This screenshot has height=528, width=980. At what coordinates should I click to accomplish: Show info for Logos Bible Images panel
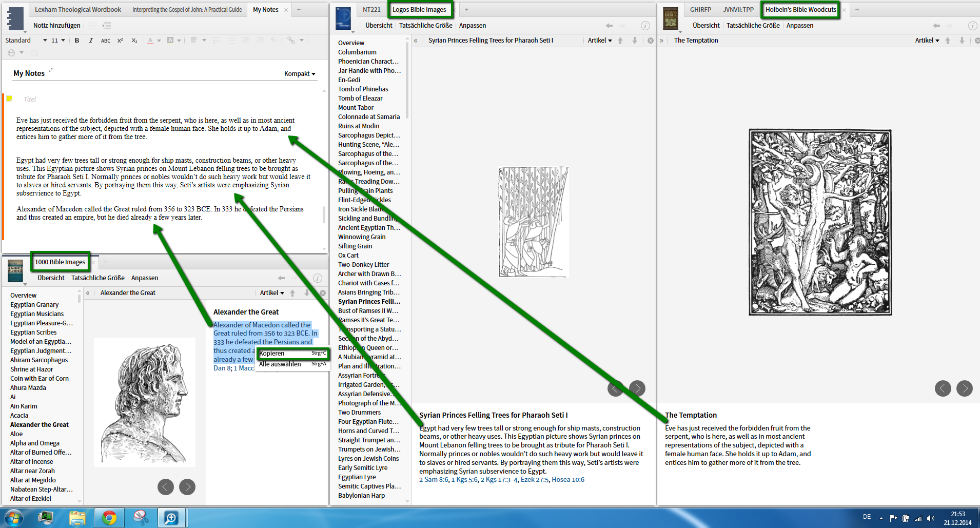point(645,26)
